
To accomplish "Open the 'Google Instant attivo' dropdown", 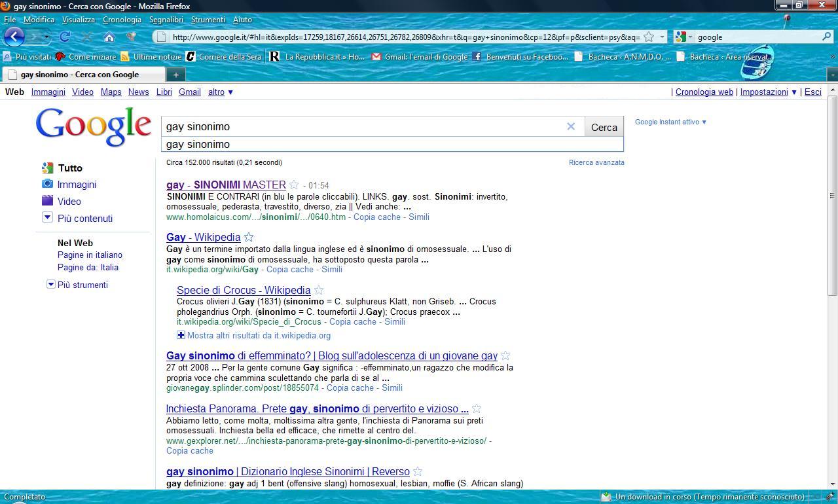I will [670, 122].
